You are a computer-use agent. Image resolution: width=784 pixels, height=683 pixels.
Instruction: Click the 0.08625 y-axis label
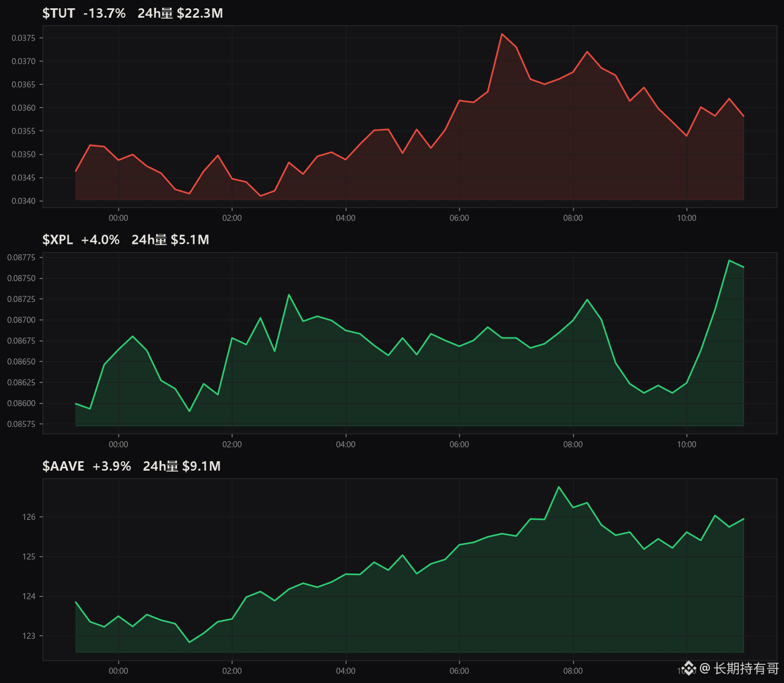tap(21, 383)
